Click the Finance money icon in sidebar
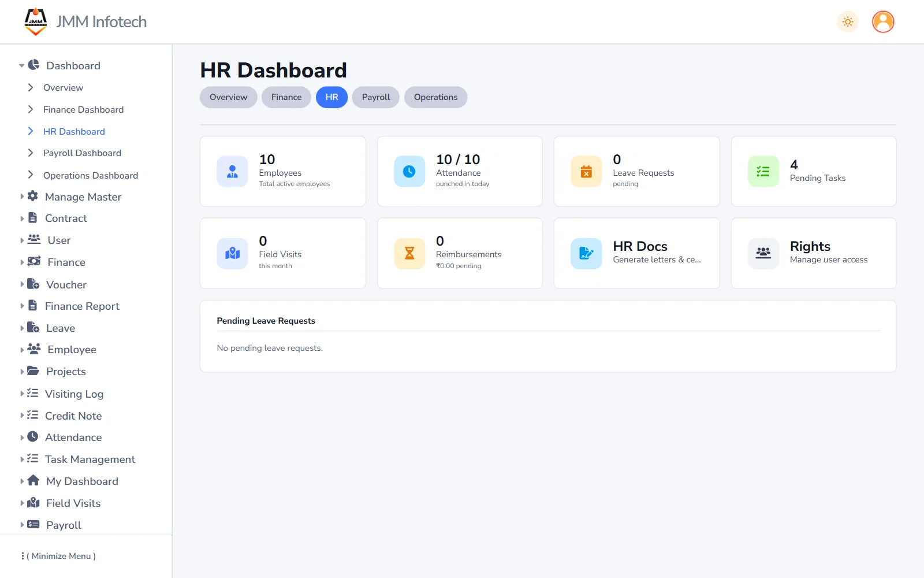Image resolution: width=924 pixels, height=578 pixels. pyautogui.click(x=34, y=261)
